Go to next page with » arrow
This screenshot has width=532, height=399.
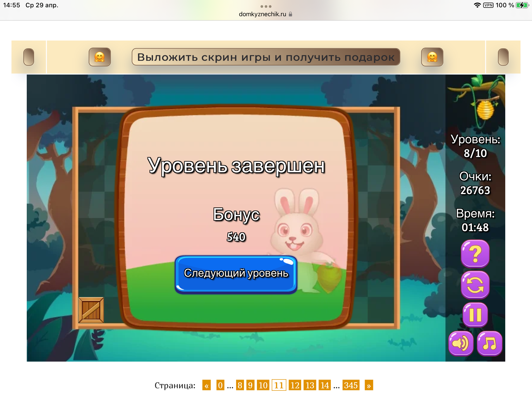pyautogui.click(x=369, y=385)
